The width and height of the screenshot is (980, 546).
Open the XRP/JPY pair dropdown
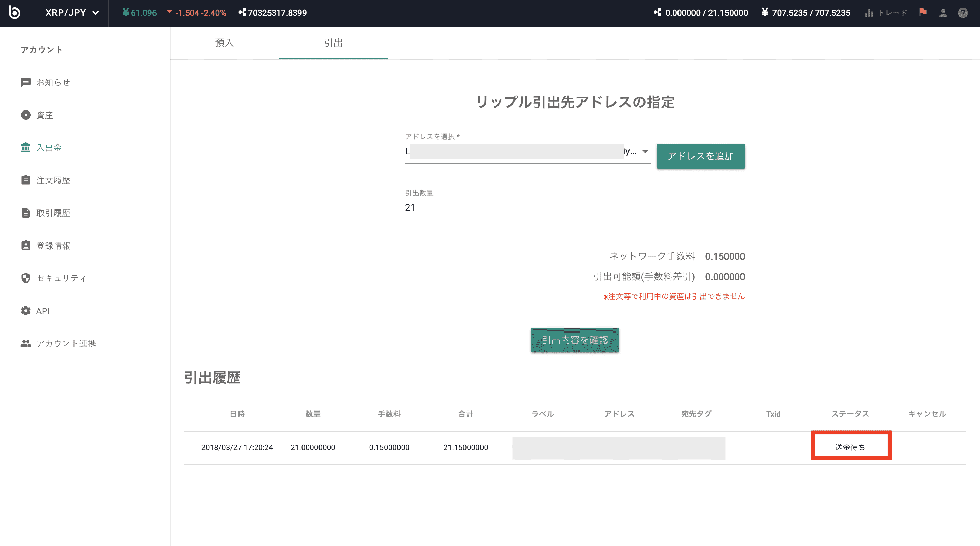[x=72, y=13]
